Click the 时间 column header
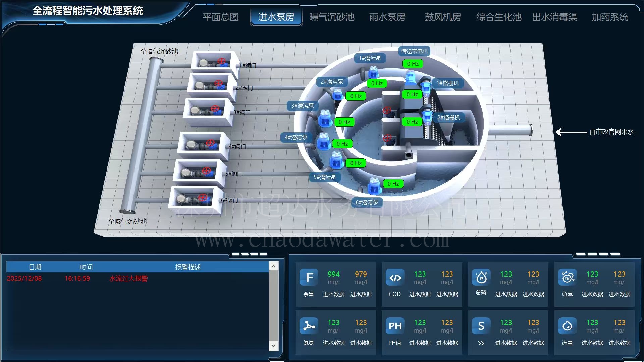 [x=86, y=267]
